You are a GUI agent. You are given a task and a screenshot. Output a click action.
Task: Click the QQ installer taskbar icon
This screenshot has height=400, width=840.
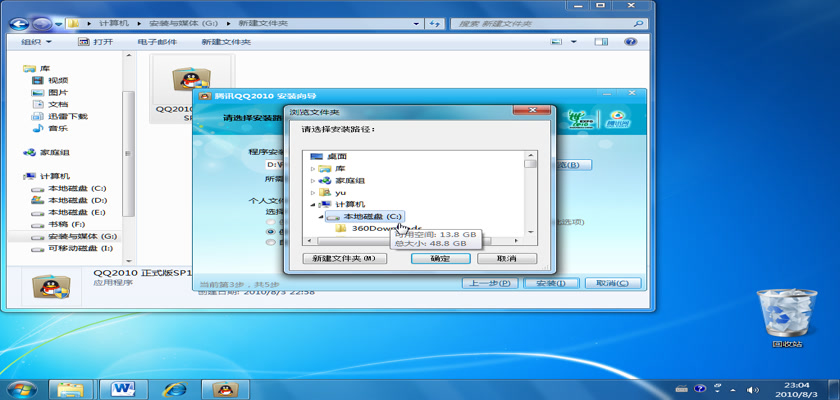click(x=227, y=387)
